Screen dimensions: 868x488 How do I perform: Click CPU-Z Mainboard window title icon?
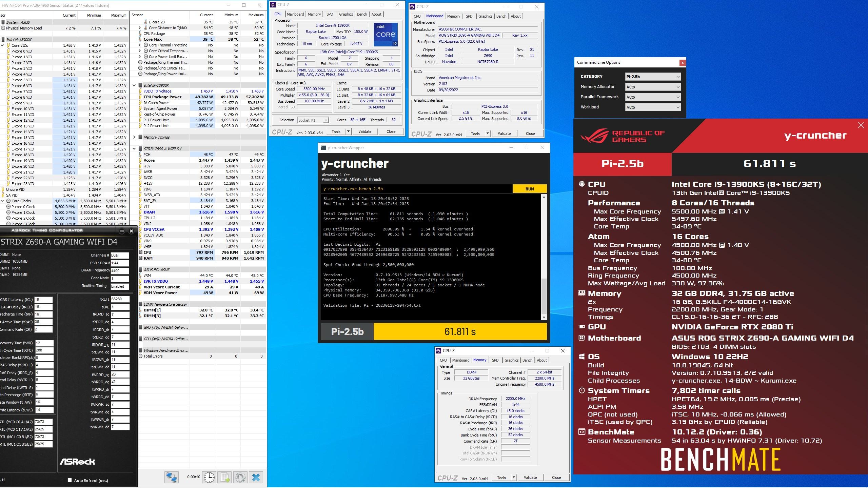tap(412, 7)
